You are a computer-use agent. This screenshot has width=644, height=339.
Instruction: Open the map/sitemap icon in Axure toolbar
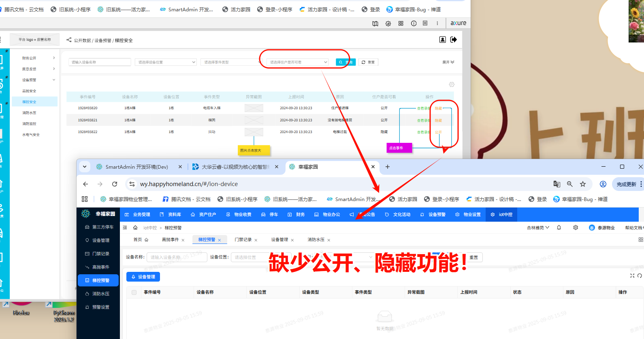pos(375,23)
